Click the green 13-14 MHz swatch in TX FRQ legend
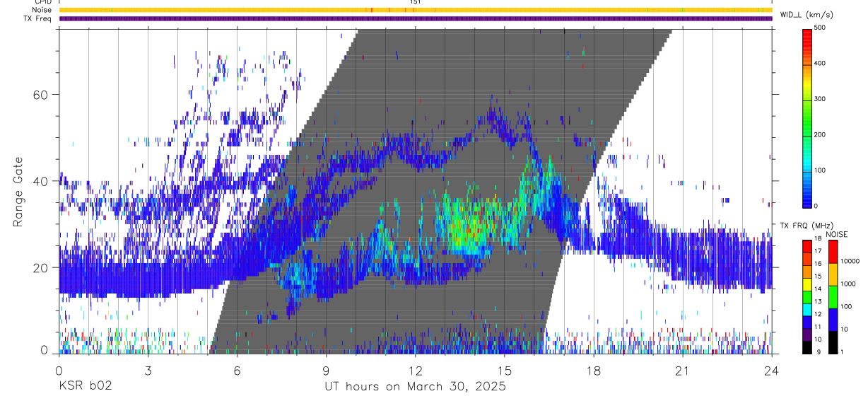This screenshot has width=868, height=401. [808, 297]
